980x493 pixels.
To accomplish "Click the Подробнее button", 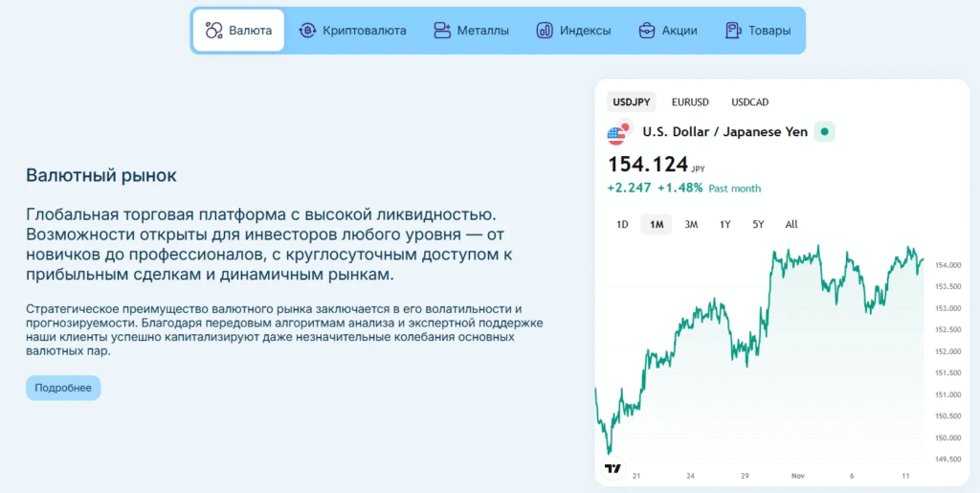I will 63,388.
